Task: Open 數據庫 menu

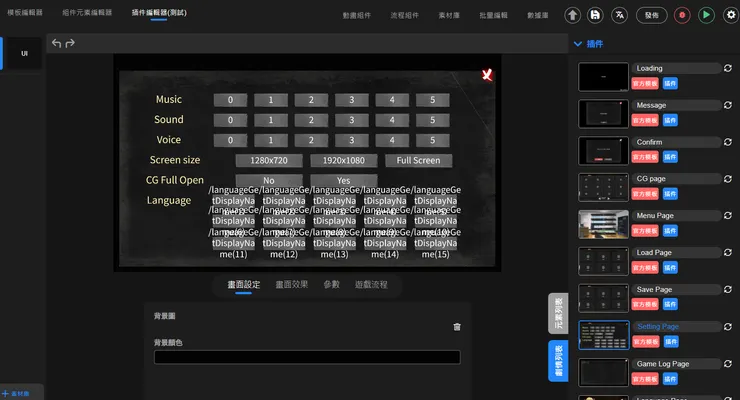Action: click(538, 16)
